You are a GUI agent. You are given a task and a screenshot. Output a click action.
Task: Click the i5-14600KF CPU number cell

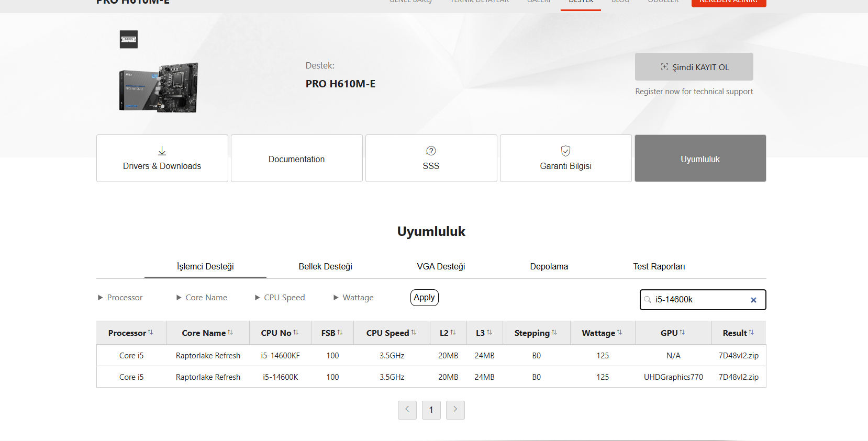point(281,356)
